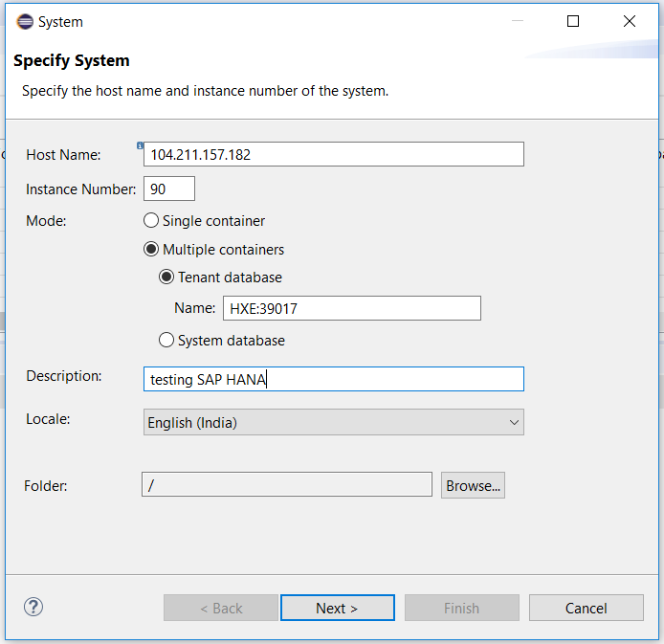
Task: Click the greyed-out Finish button
Action: [461, 608]
